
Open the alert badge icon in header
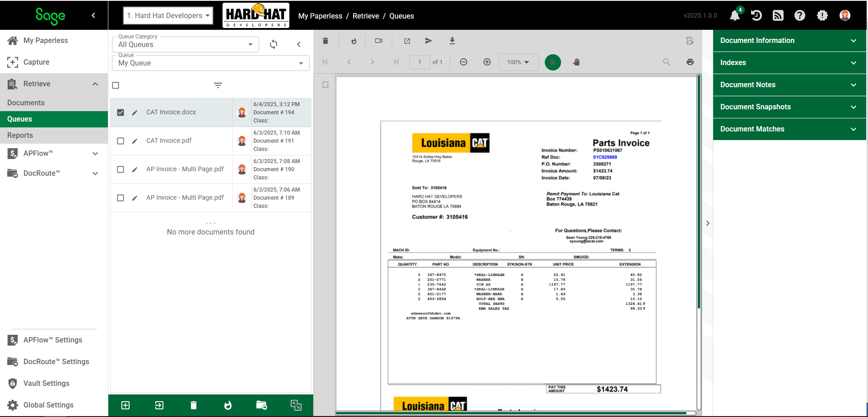pos(822,15)
